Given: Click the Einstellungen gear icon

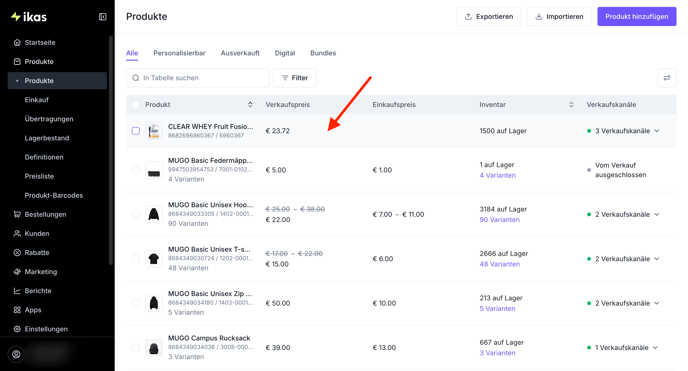Looking at the screenshot, I should tap(17, 329).
